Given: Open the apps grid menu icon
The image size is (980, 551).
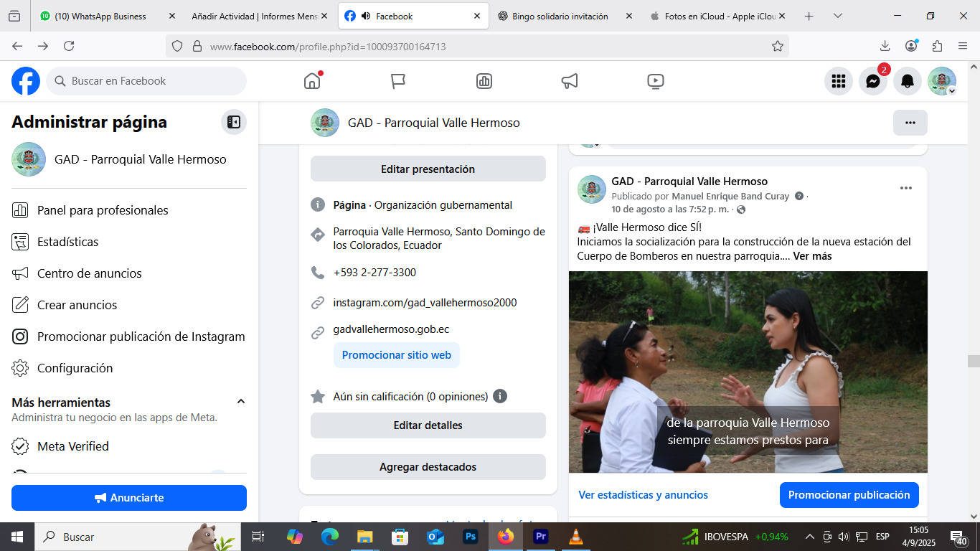Looking at the screenshot, I should 838,81.
